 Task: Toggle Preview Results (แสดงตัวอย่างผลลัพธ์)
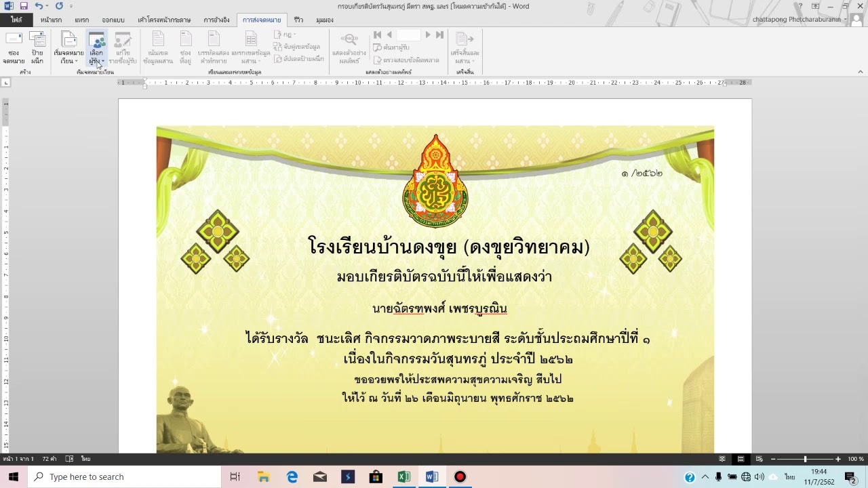pos(349,47)
